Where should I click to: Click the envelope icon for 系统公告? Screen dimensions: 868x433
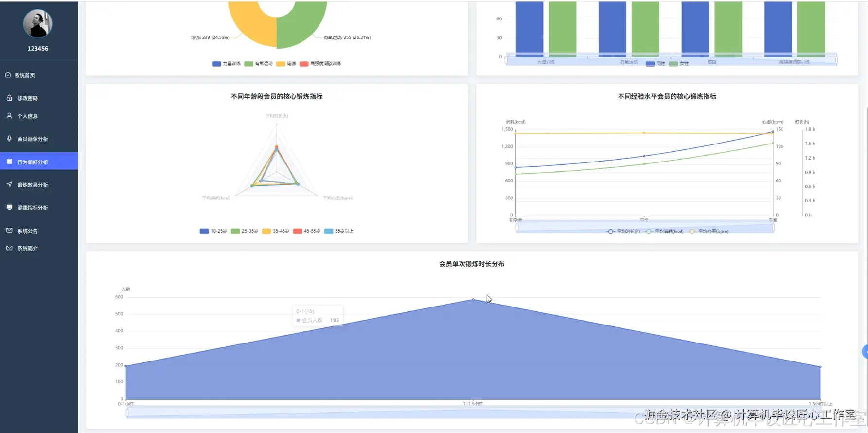coord(9,230)
